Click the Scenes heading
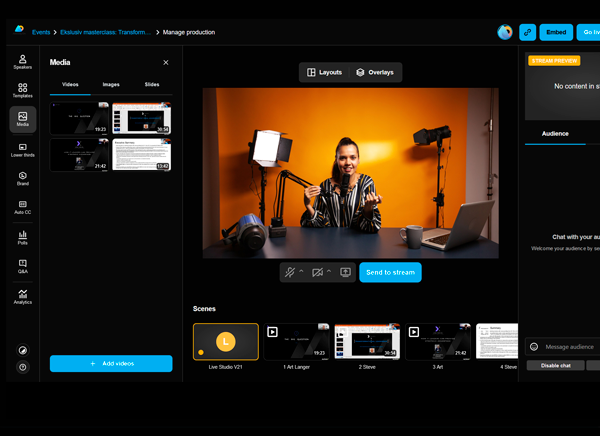600x436 pixels. 204,309
